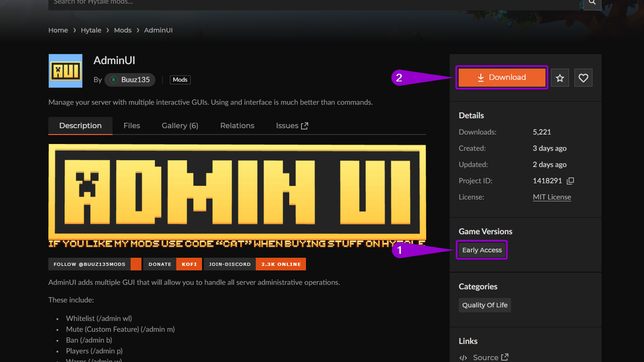Select the Early Access game version badge
The width and height of the screenshot is (644, 362).
[x=482, y=250]
